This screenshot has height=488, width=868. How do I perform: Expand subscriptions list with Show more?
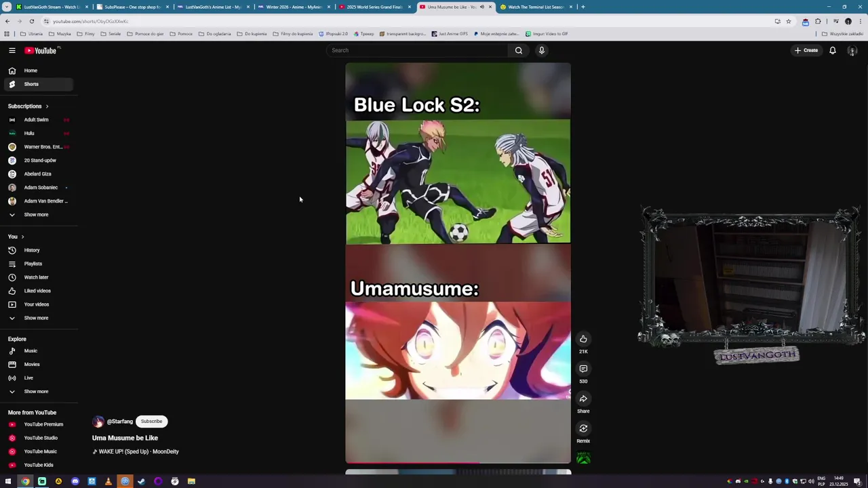coord(37,215)
